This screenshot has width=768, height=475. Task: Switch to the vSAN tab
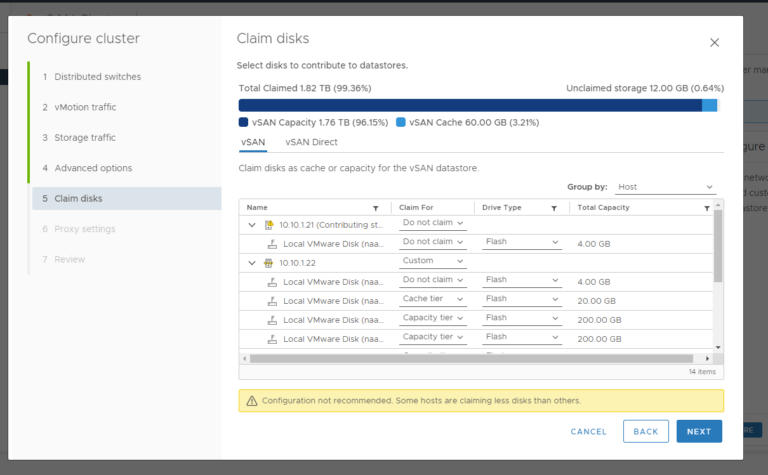253,142
